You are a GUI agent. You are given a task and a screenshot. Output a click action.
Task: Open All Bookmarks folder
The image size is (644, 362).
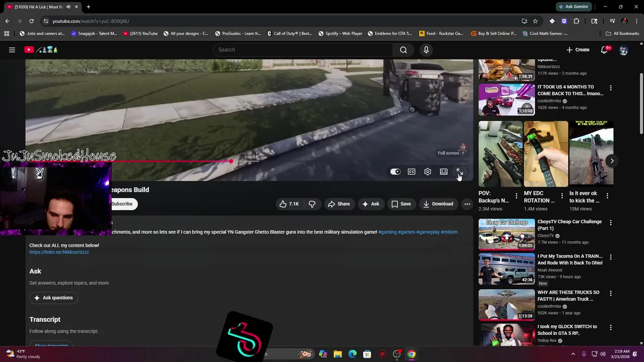click(x=622, y=34)
